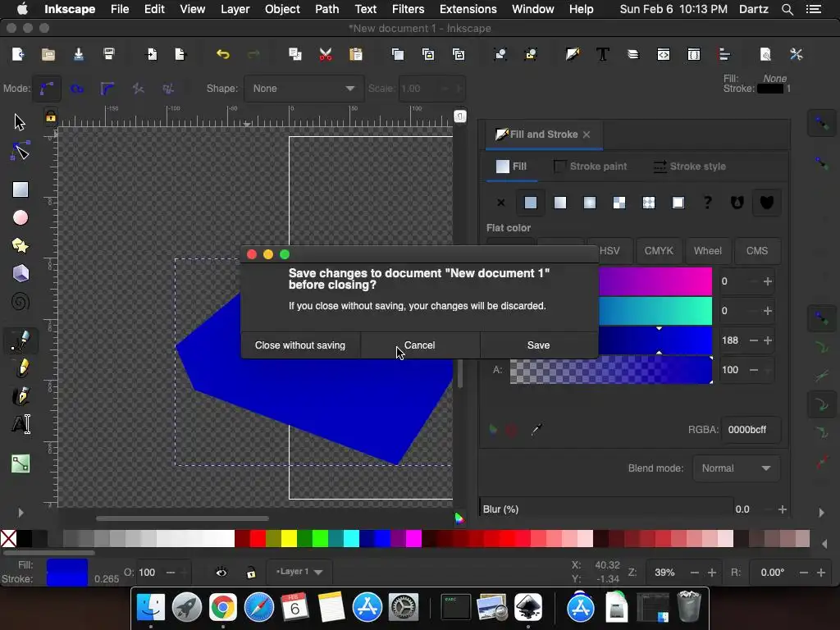
Task: Switch to Wheel color mode
Action: click(708, 251)
